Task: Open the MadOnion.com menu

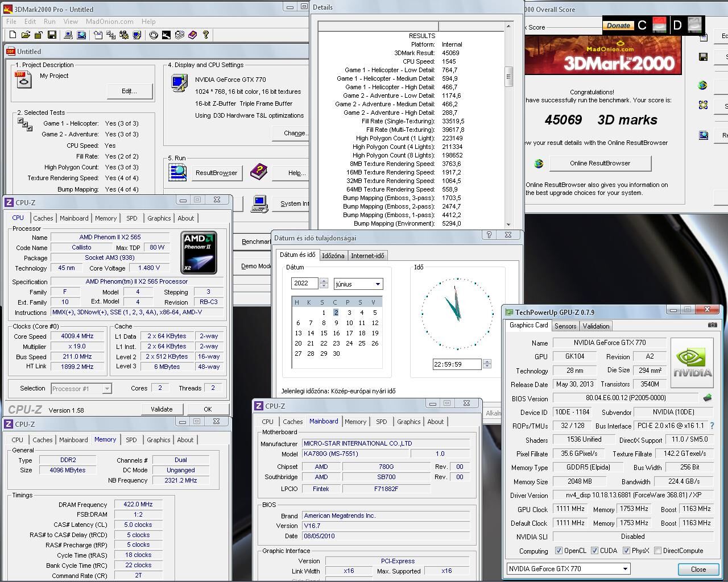Action: point(109,22)
